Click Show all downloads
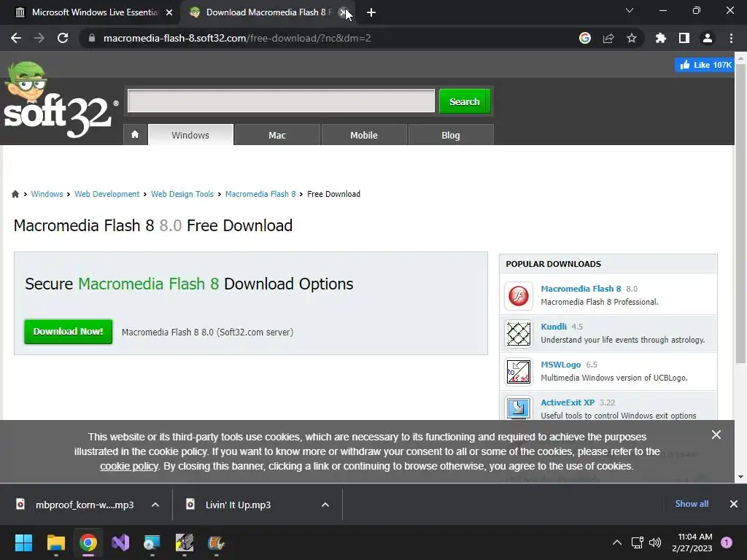The image size is (747, 560). pyautogui.click(x=692, y=504)
